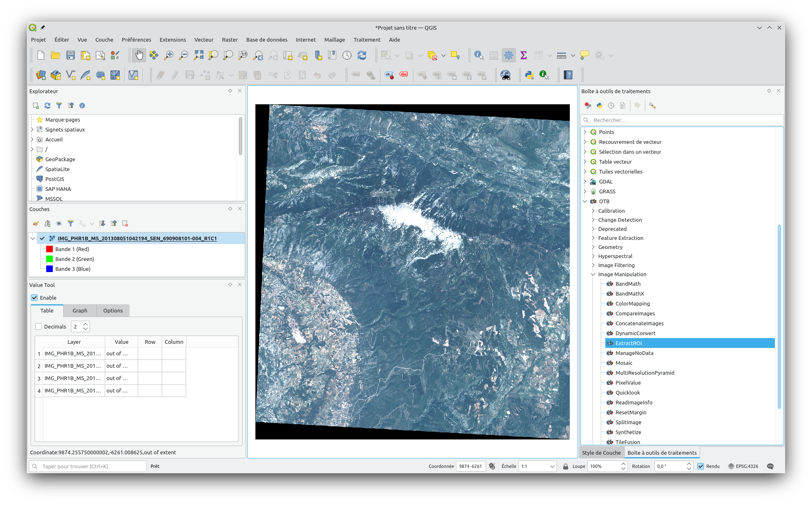Viewport: 812px width, 505px height.
Task: Open the Style de Couche panel
Action: point(601,452)
